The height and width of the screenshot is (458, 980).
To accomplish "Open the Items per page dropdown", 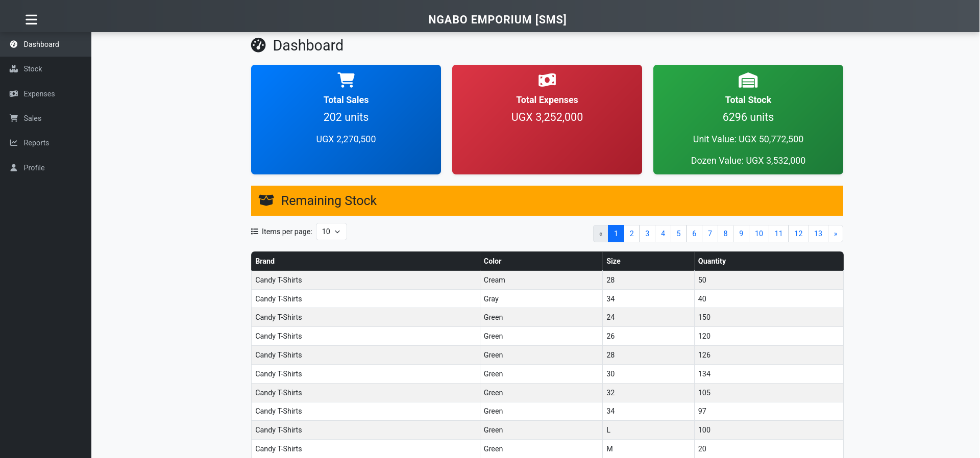I will point(331,232).
